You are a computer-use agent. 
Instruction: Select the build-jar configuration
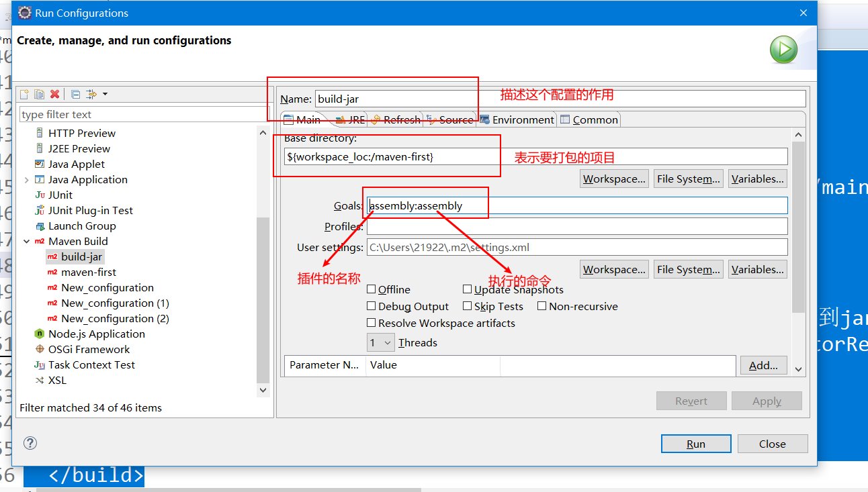pyautogui.click(x=81, y=256)
